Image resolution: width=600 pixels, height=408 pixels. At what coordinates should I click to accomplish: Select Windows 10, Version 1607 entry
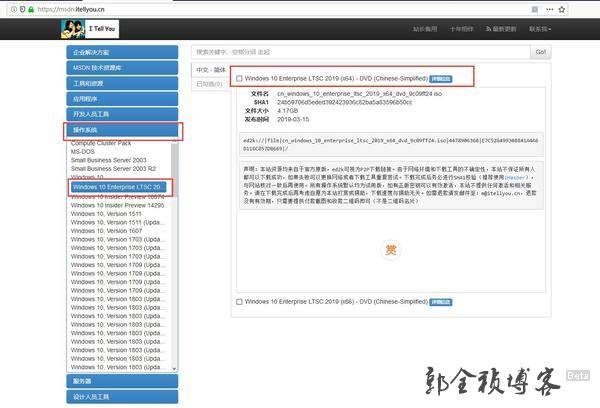106,231
